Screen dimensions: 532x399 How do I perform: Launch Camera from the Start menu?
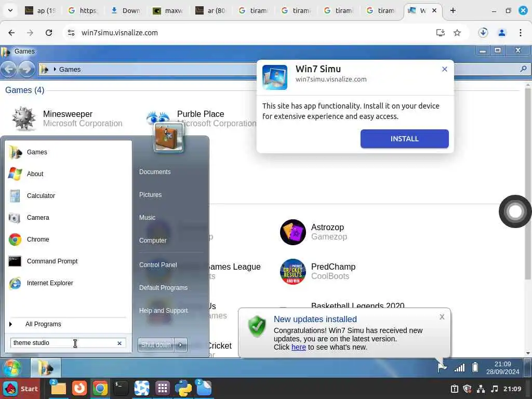(68, 218)
